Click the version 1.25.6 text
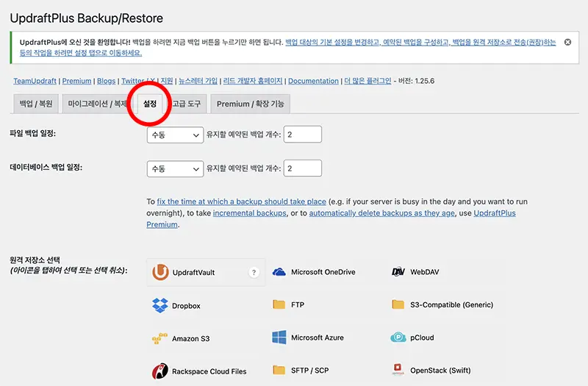This screenshot has height=386, width=588. pos(416,81)
